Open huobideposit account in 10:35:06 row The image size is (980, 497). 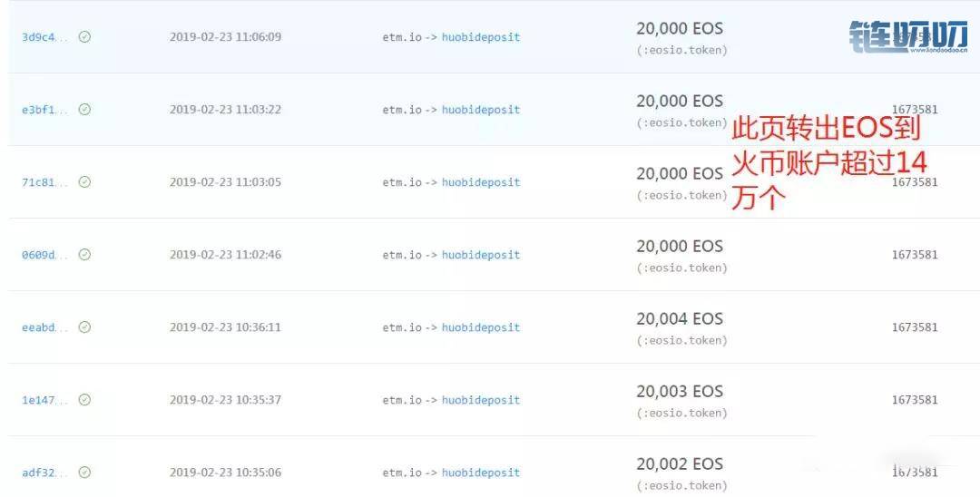pos(481,473)
